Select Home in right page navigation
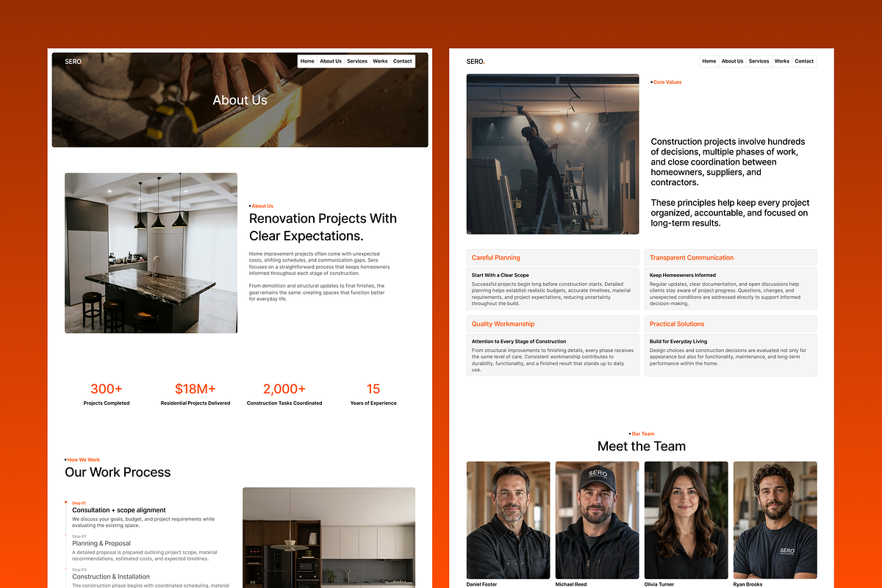The image size is (882, 588). (709, 61)
